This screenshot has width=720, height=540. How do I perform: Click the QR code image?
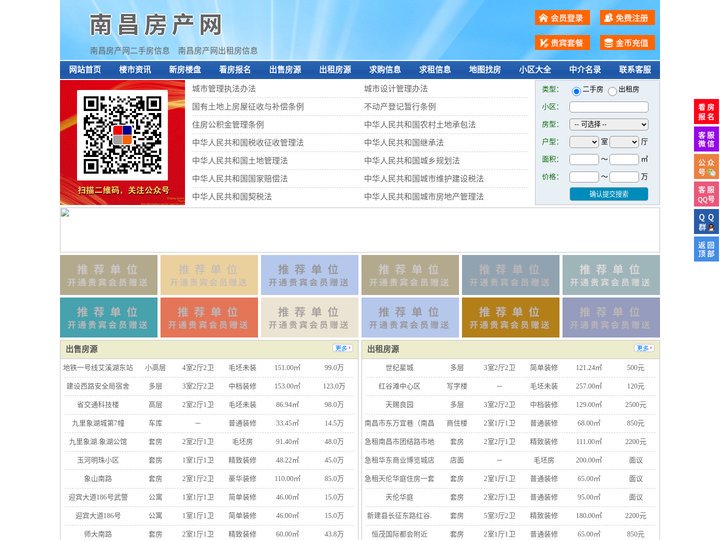click(122, 135)
